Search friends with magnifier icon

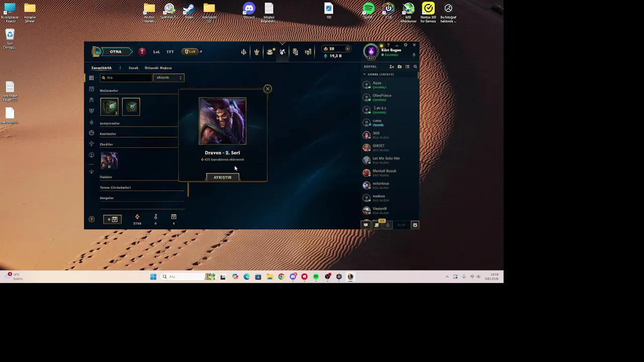coord(415,67)
